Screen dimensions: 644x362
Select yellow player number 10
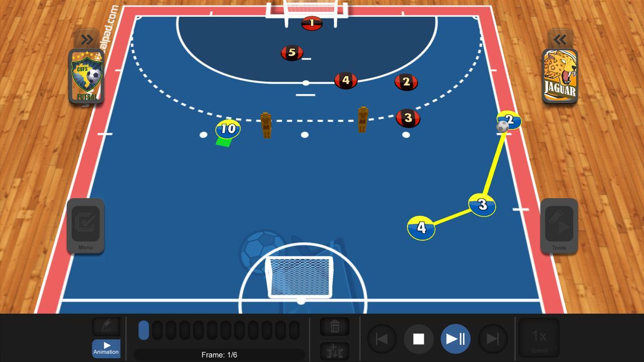(x=228, y=129)
